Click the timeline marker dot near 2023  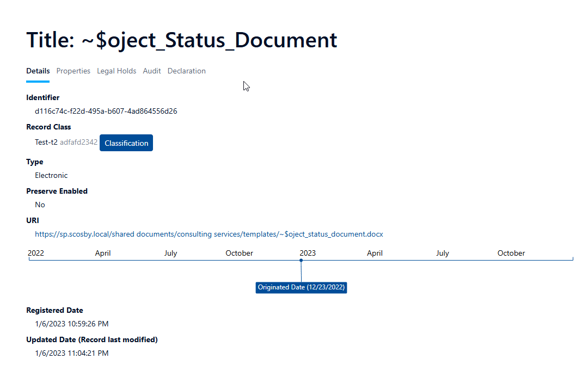(x=301, y=260)
